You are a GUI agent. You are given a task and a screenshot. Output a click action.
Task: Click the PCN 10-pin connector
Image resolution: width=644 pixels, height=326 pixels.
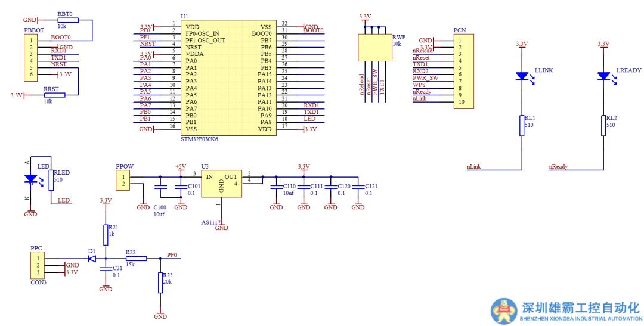463,72
